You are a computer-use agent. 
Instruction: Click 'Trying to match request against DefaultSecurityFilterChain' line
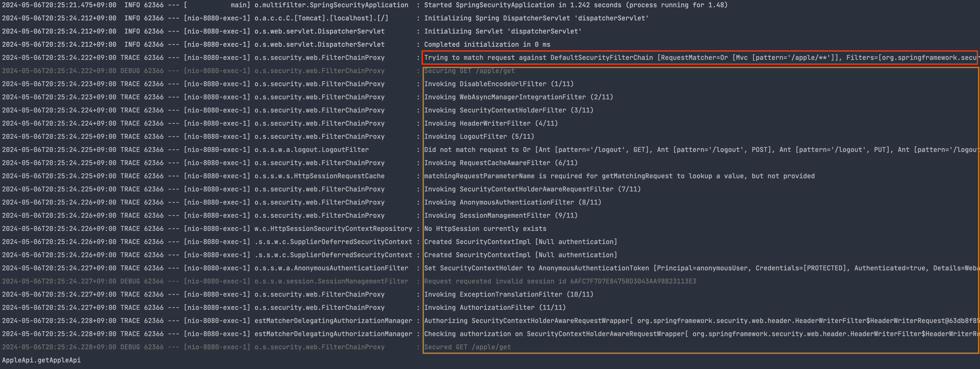point(700,58)
